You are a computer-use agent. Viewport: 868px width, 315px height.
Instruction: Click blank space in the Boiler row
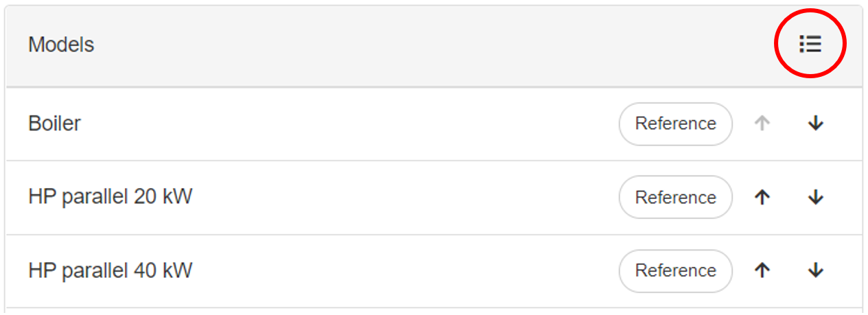(343, 124)
